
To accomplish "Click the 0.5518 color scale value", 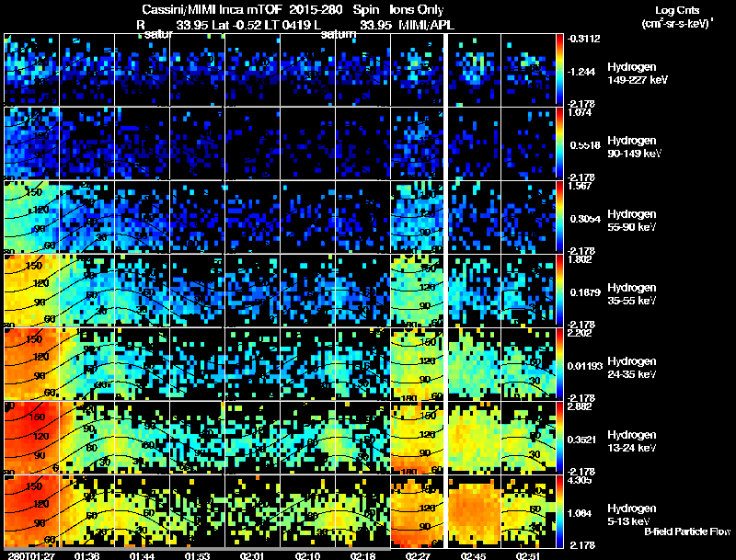I will (585, 145).
